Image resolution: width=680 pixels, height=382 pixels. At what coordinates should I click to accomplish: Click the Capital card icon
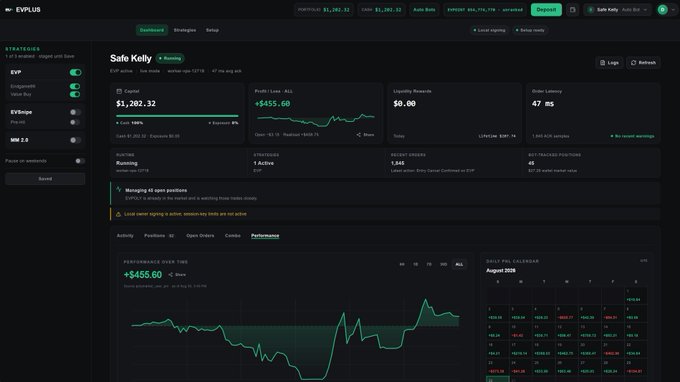tap(119, 91)
